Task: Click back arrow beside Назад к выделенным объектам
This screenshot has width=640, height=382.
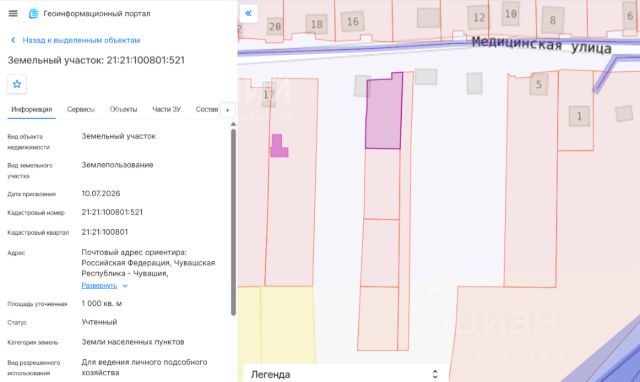Action: pos(13,40)
